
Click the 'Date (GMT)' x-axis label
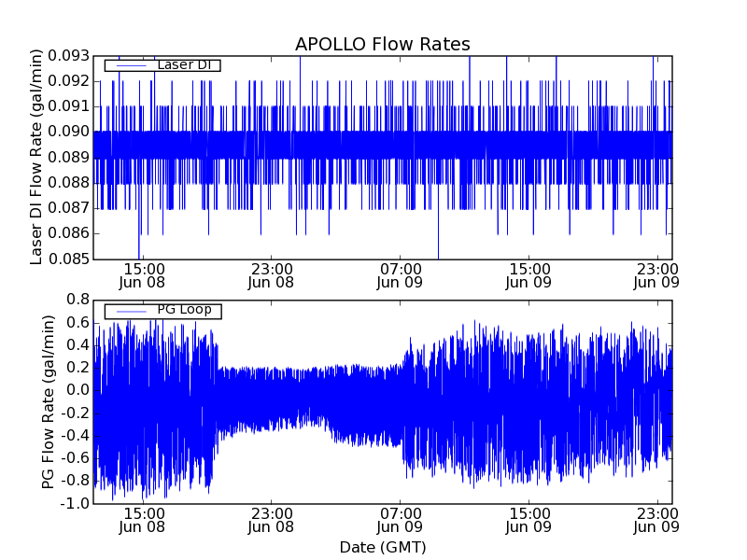[383, 547]
